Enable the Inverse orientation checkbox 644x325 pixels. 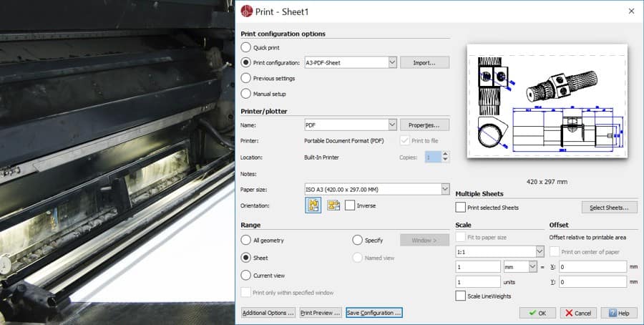350,205
